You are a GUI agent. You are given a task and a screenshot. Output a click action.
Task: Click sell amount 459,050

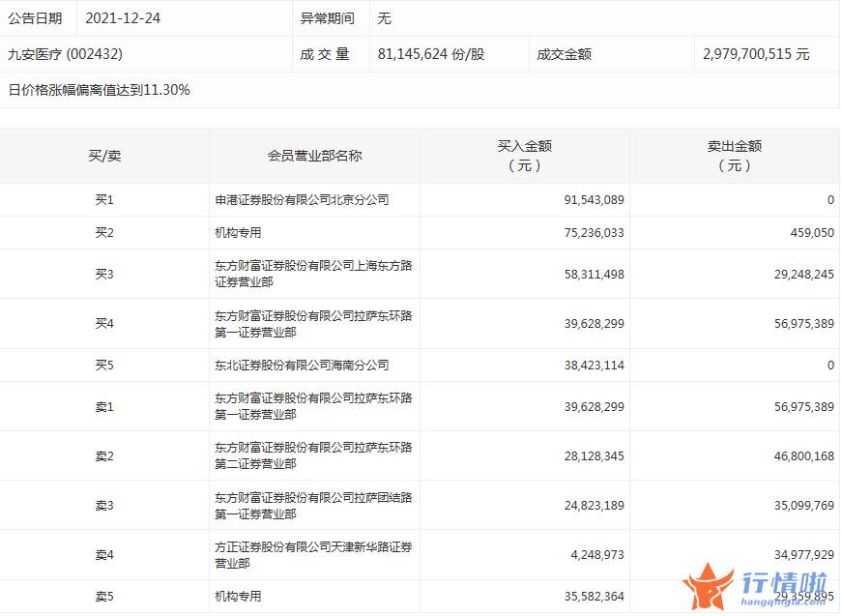coord(812,232)
